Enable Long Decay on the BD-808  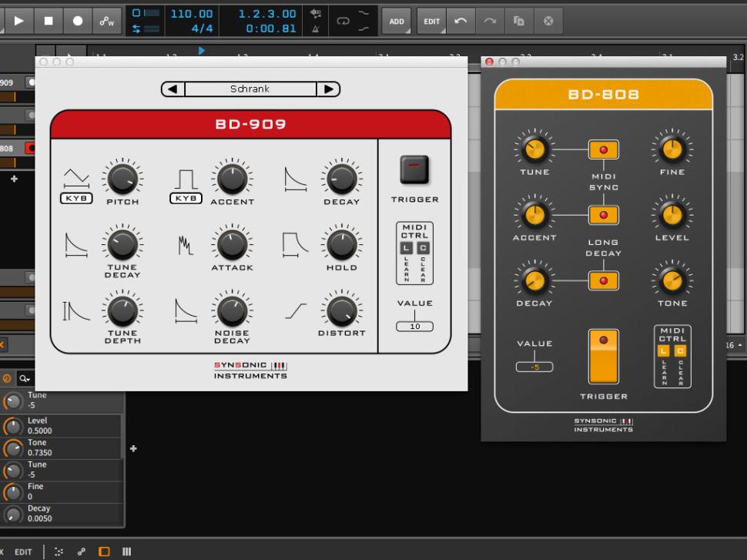click(x=604, y=214)
